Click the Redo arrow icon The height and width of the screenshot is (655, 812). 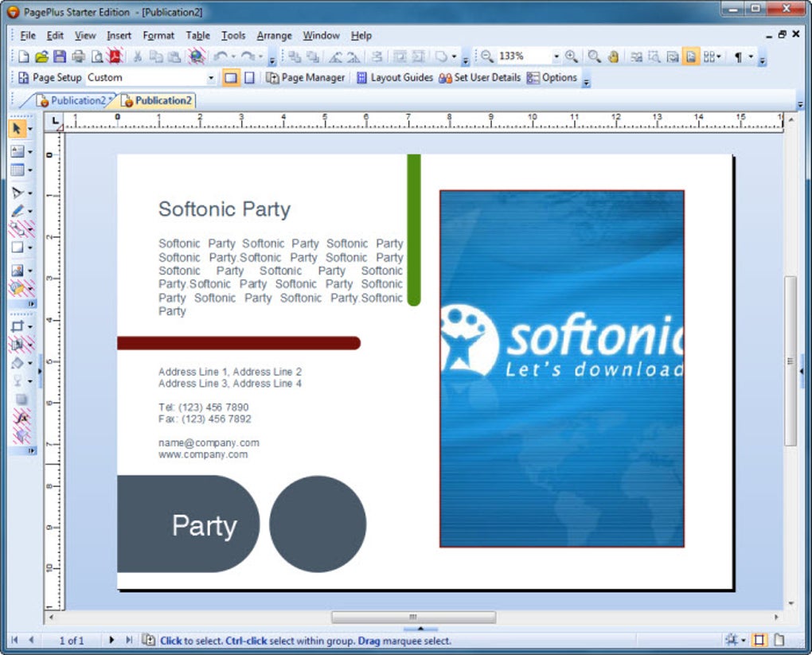pyautogui.click(x=248, y=57)
